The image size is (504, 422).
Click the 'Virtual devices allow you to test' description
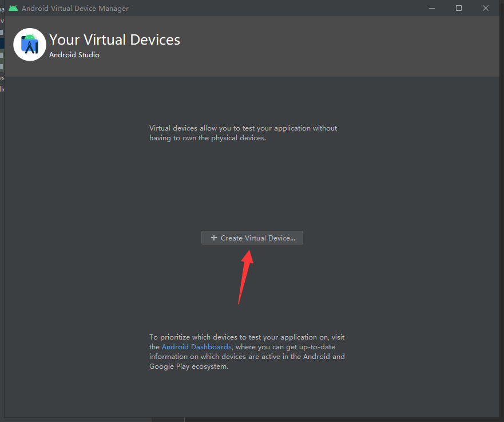243,133
